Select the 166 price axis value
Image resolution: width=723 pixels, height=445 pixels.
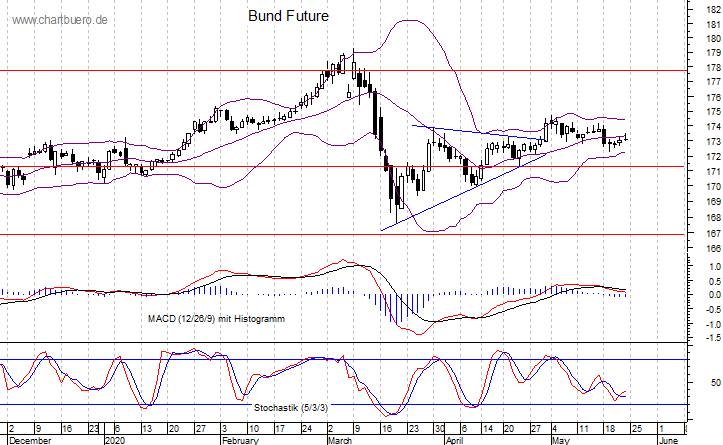[x=713, y=249]
